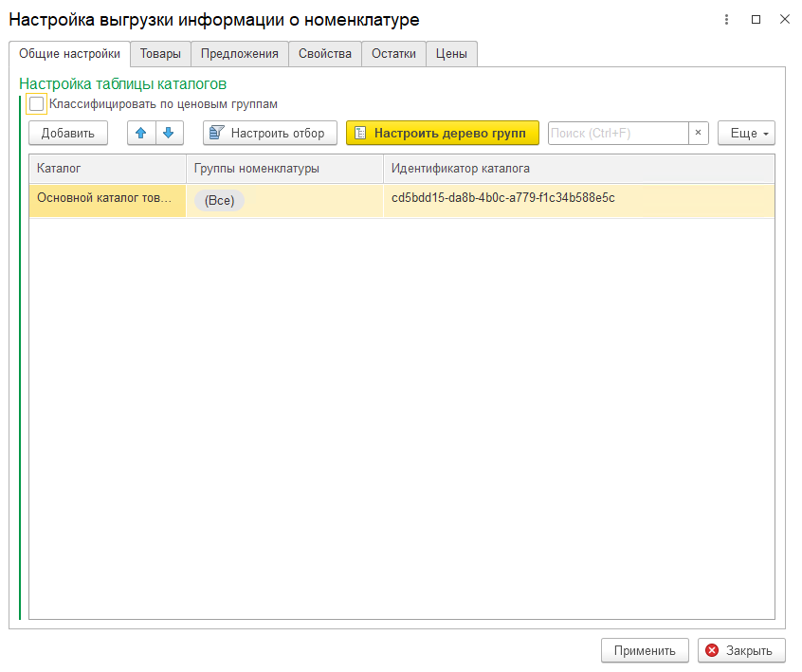Move catalog row down with arrow icon

[169, 134]
